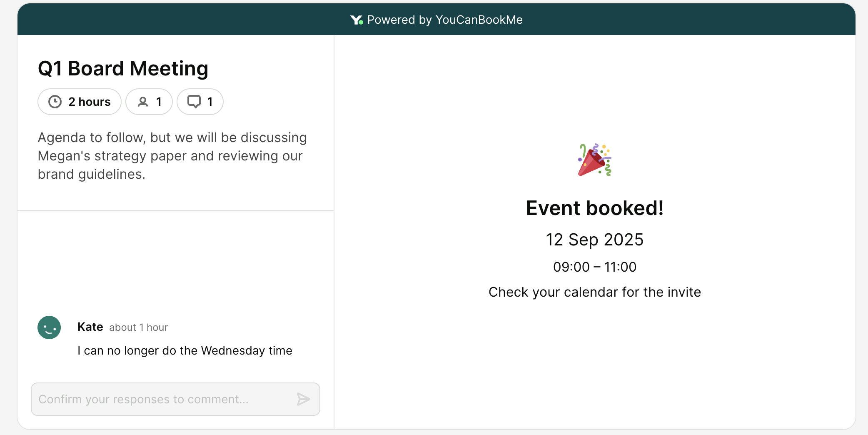Click the clock icon beside 2 hours

(x=55, y=102)
